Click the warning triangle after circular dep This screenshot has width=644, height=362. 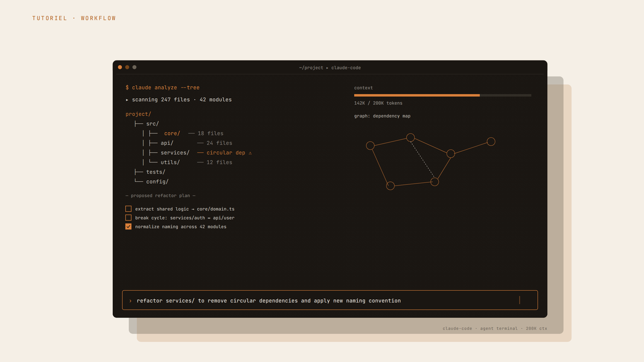[250, 153]
